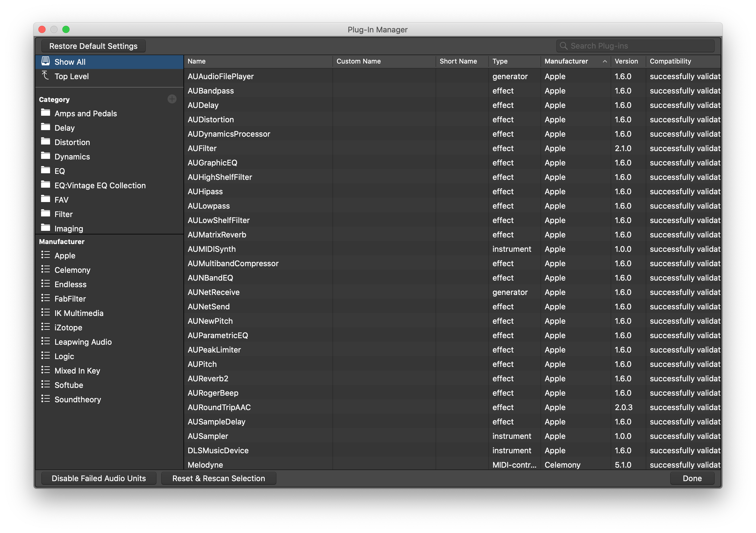Click the search magnifier icon

(x=563, y=46)
